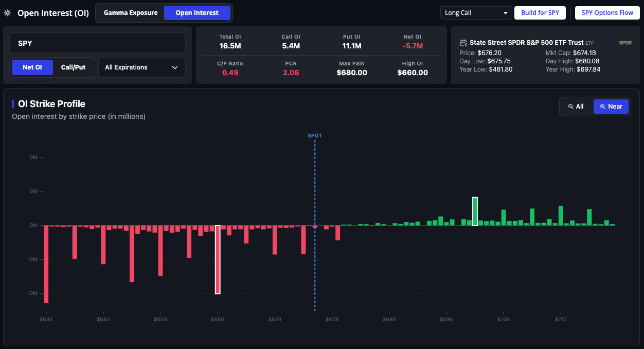Click the green SPDR ticker label
644x349 pixels.
point(625,43)
